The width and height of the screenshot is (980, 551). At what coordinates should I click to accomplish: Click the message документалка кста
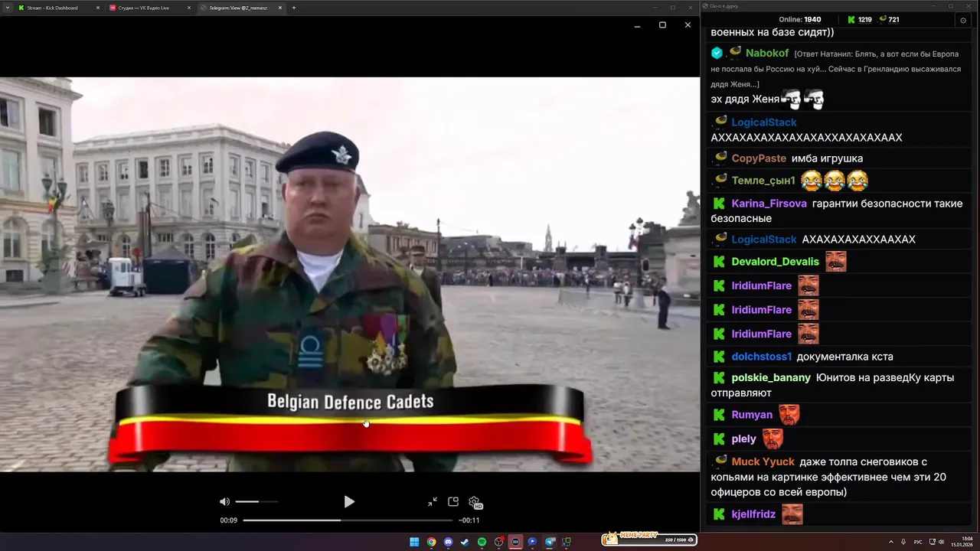844,357
